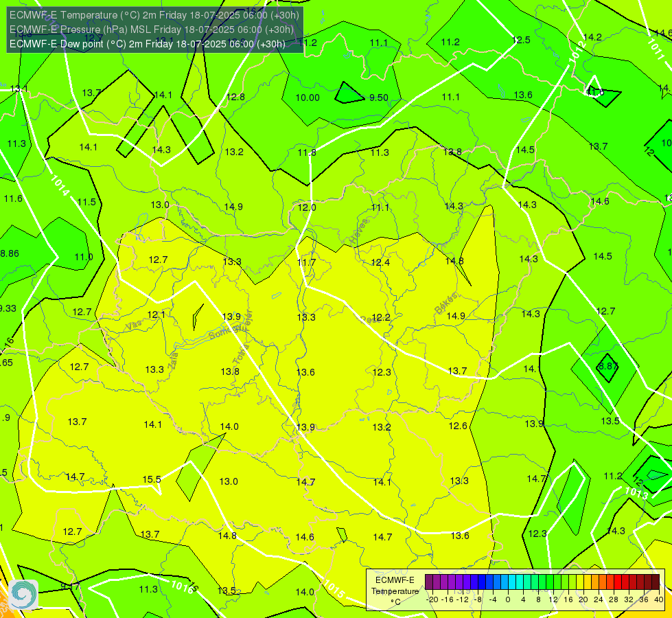
Task: Click the 12.5 temperature value
Action: [522, 40]
